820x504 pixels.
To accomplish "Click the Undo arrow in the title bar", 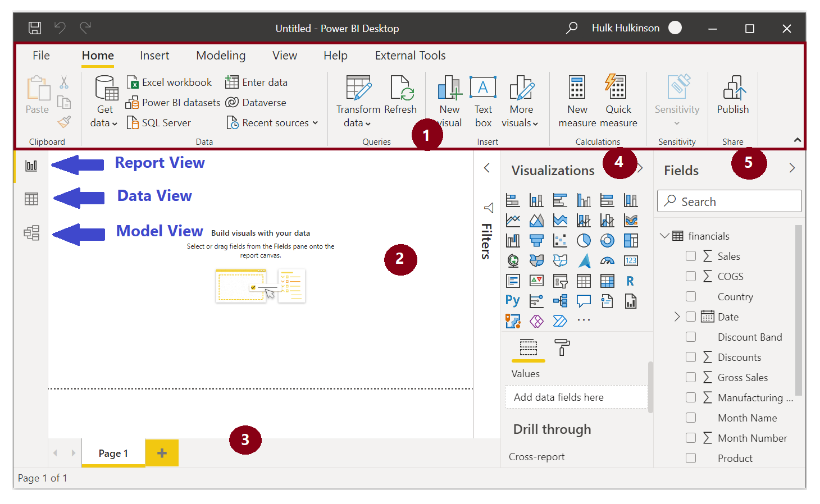I will [x=60, y=28].
